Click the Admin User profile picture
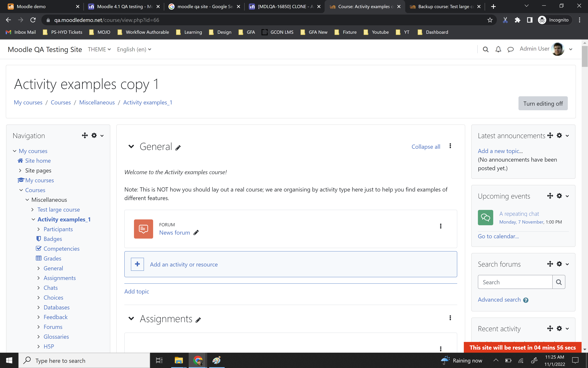The image size is (588, 368). (x=558, y=49)
